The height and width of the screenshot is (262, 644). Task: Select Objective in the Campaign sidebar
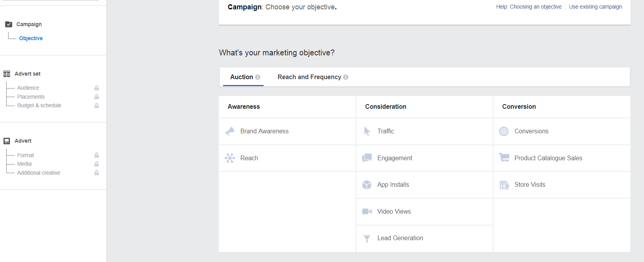click(31, 38)
